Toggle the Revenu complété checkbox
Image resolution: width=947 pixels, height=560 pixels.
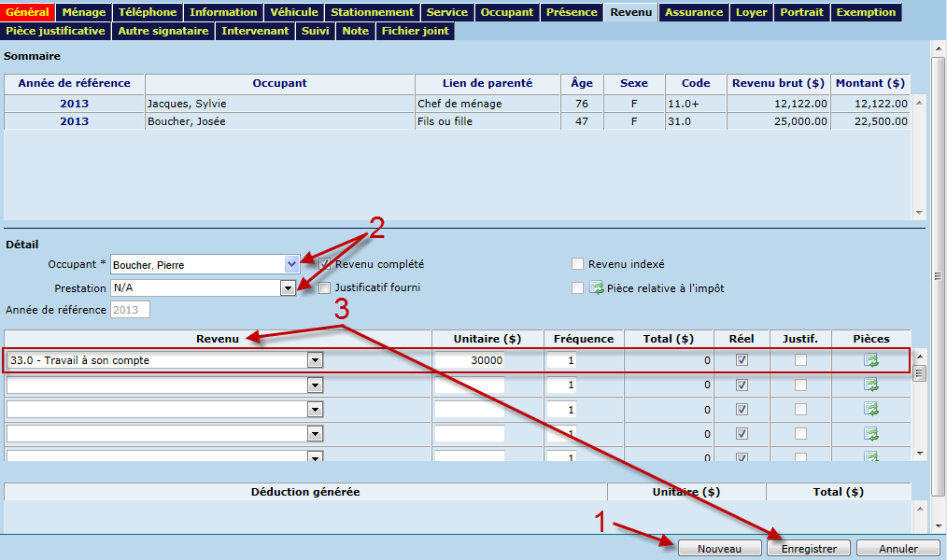[325, 264]
